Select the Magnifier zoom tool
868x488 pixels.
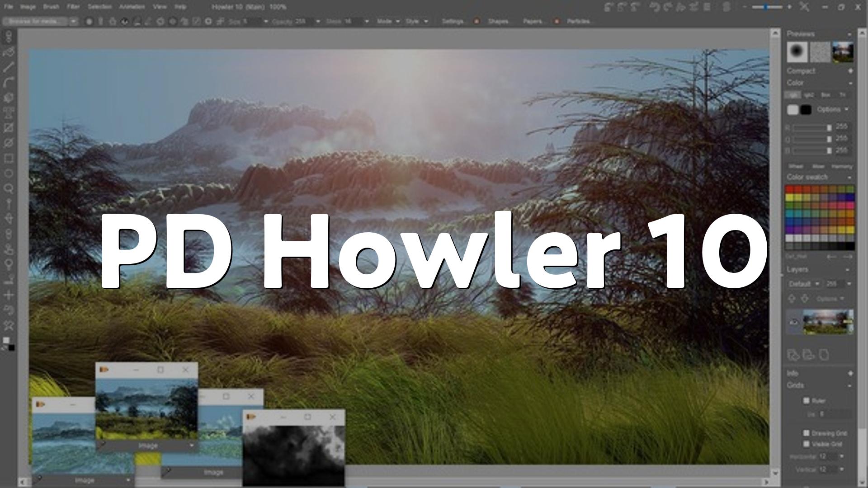(x=9, y=188)
